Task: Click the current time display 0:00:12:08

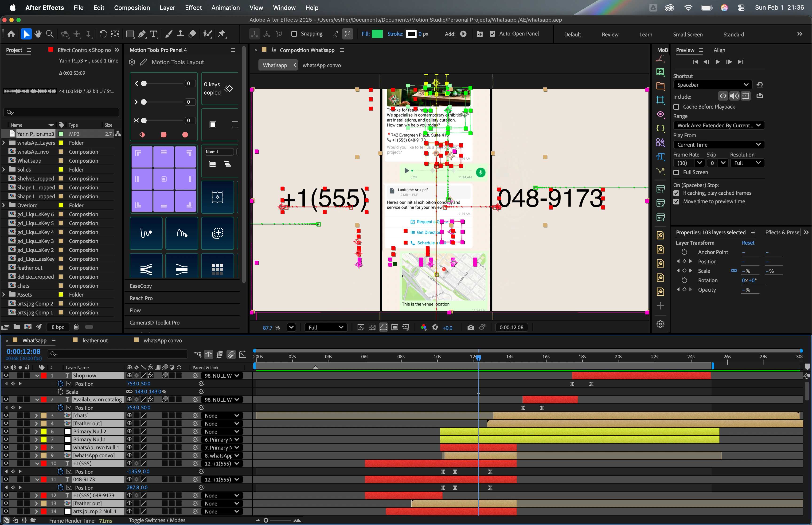Action: [23, 352]
